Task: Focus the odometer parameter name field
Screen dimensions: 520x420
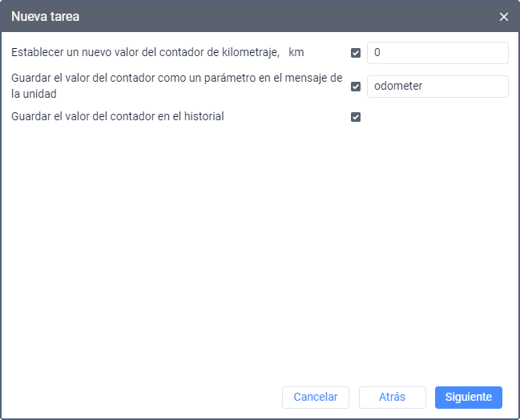Action: pyautogui.click(x=437, y=87)
